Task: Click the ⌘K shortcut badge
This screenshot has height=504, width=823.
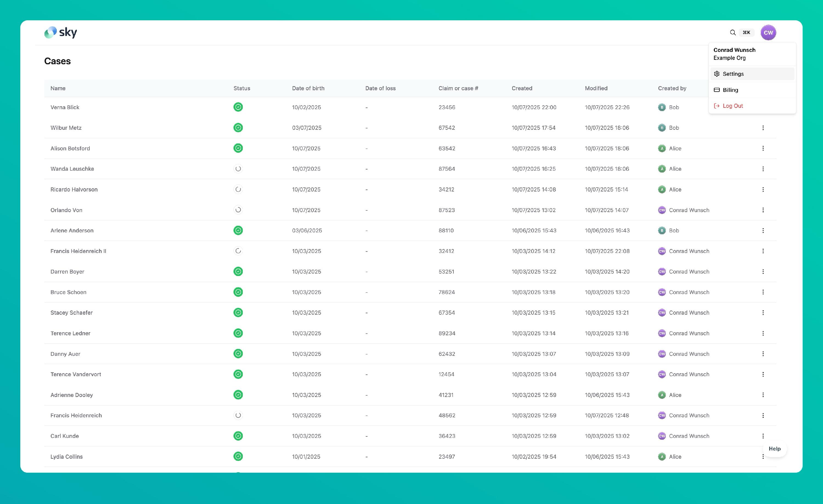Action: (746, 32)
